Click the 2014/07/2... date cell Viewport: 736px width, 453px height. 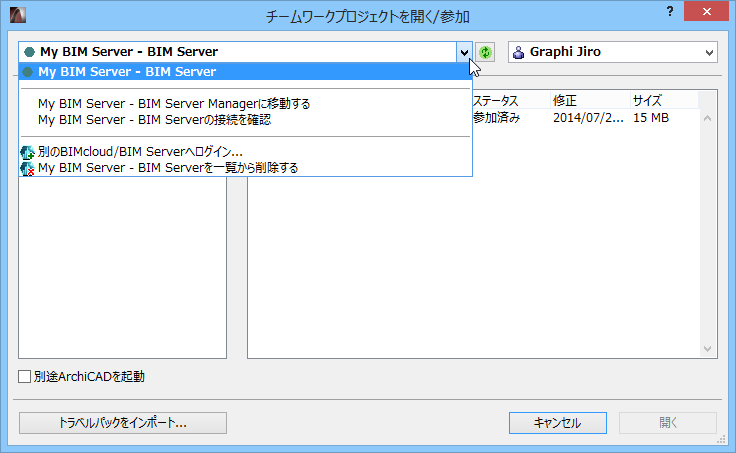(588, 118)
